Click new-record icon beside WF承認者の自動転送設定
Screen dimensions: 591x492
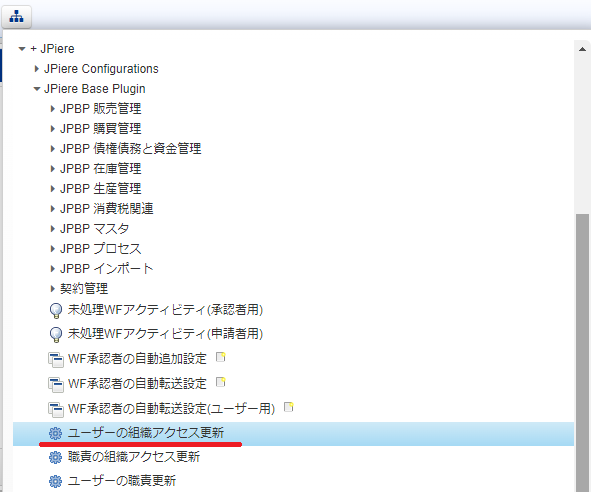(220, 382)
